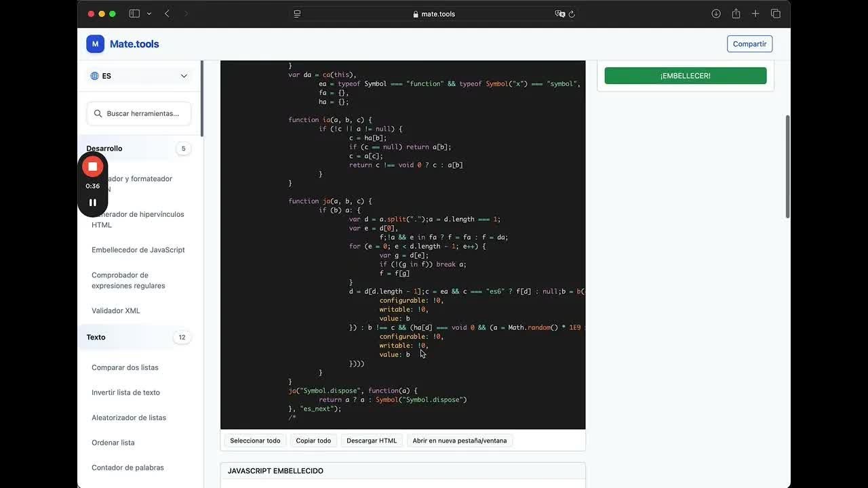868x488 pixels.
Task: Click the Compartir button
Action: pos(749,44)
